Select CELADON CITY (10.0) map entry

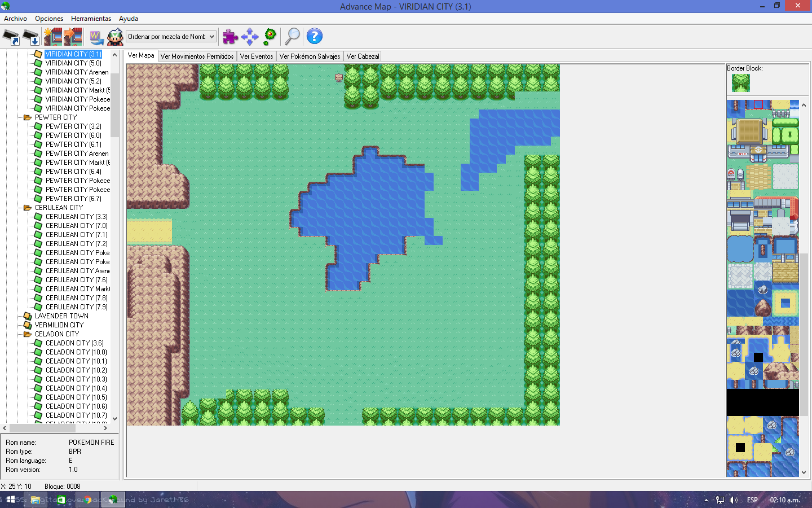click(x=76, y=352)
